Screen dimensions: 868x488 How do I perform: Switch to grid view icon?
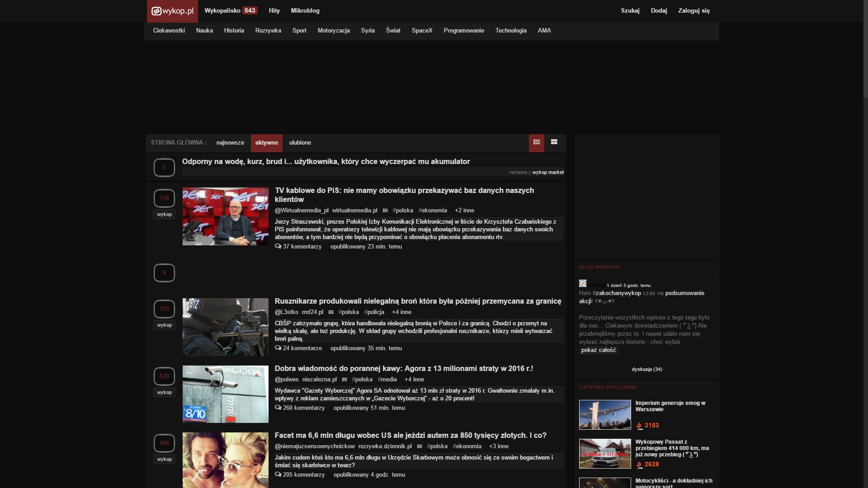tap(554, 142)
